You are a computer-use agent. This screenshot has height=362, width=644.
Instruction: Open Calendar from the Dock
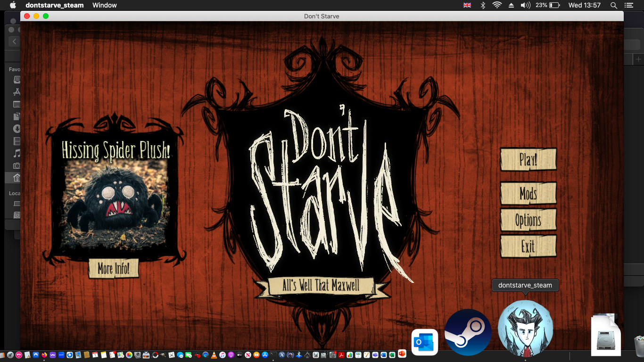[x=95, y=354]
